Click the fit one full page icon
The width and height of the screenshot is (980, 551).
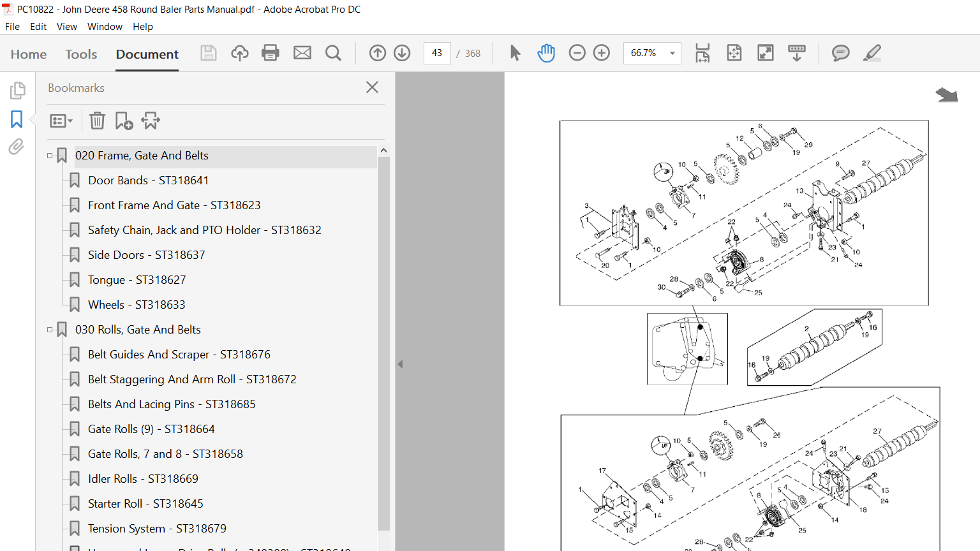[734, 53]
